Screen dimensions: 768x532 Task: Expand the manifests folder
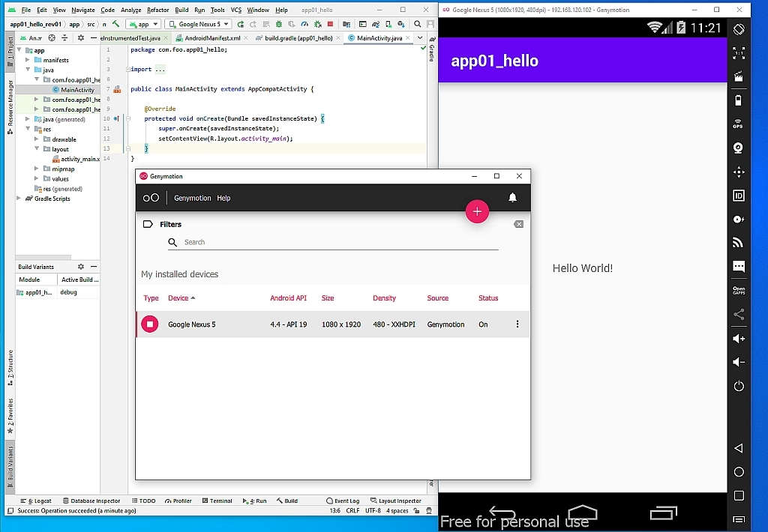click(x=28, y=60)
